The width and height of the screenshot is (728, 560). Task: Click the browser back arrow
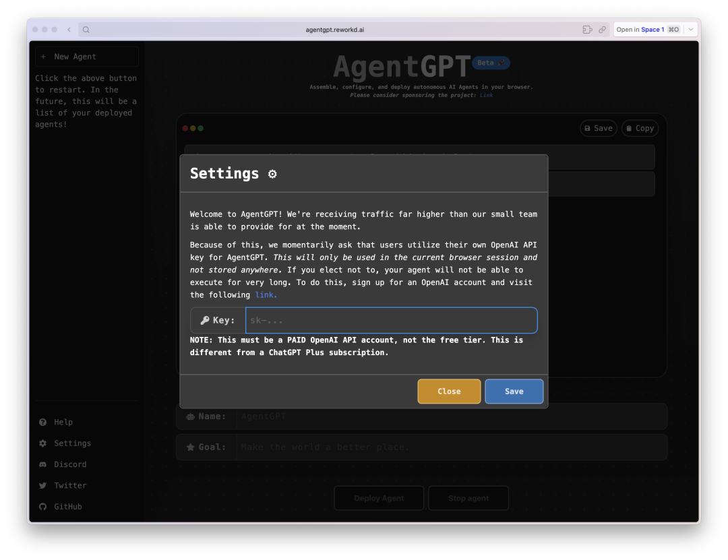69,30
